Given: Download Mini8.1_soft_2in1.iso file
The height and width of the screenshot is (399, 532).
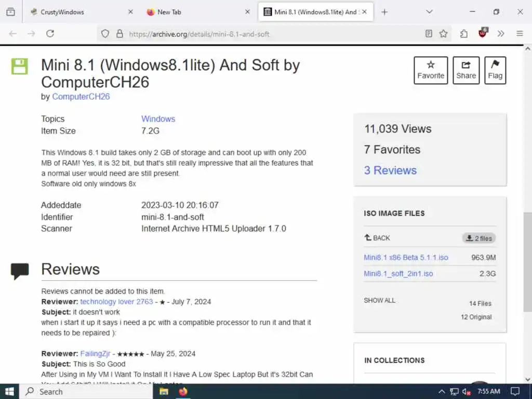Looking at the screenshot, I should point(398,273).
